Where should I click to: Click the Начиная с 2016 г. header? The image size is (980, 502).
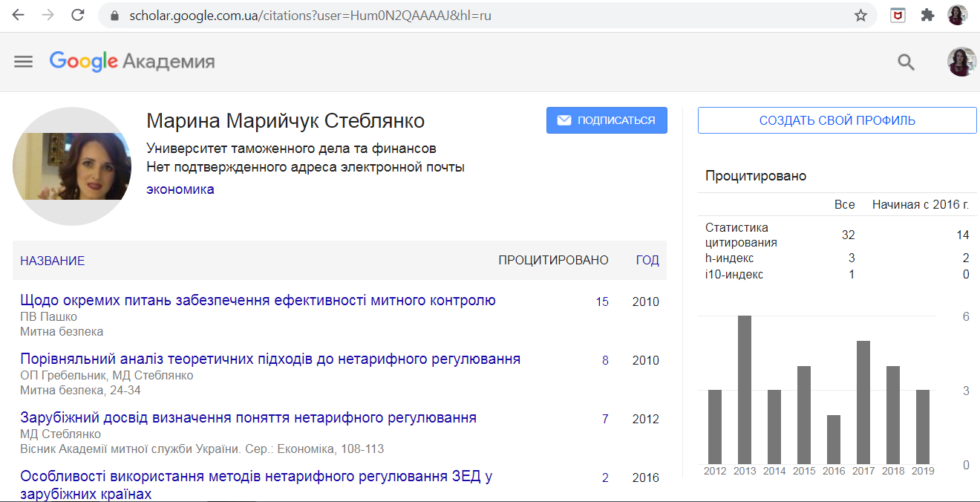pyautogui.click(x=921, y=204)
